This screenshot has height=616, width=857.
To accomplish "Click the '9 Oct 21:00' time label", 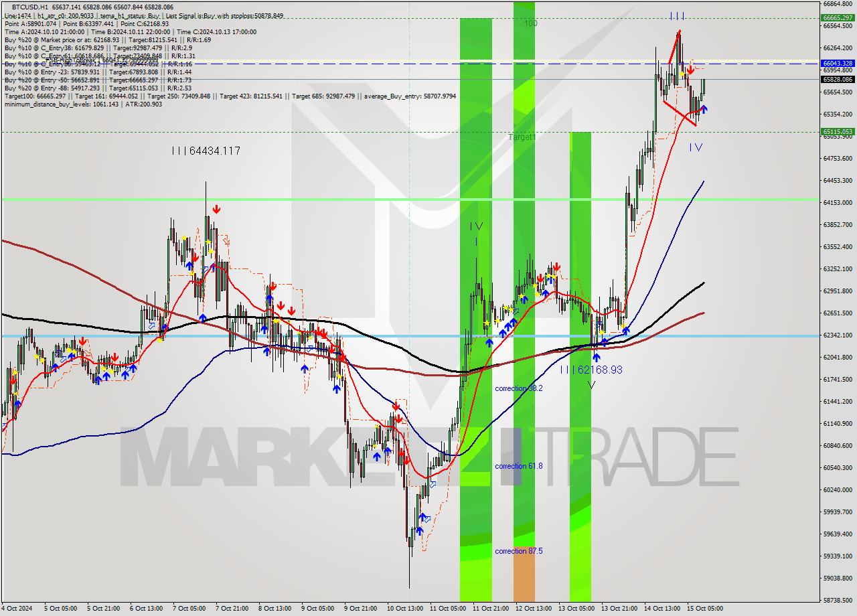I will 360,609.
